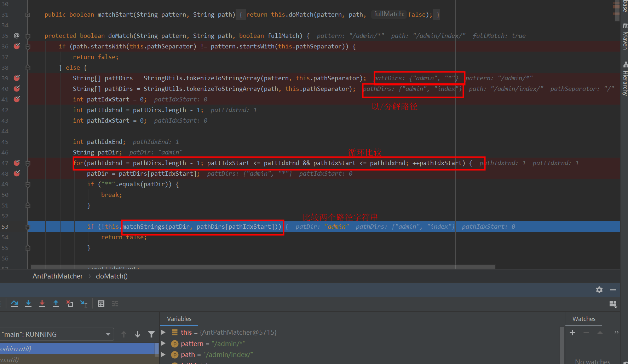Click the remove watch minus icon
This screenshot has height=364, width=628.
pos(586,333)
